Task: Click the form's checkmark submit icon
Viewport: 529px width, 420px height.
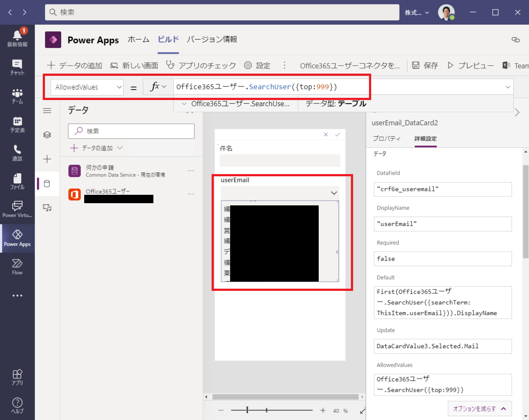Action: [338, 134]
